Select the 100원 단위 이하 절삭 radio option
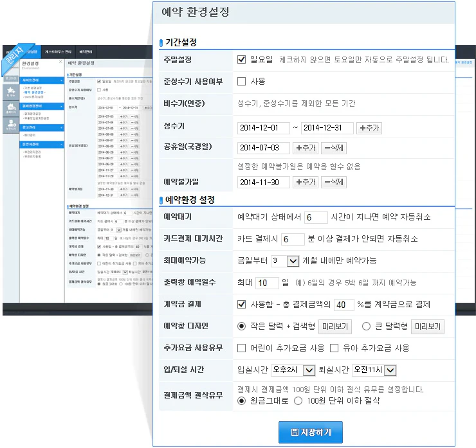 pyautogui.click(x=298, y=401)
